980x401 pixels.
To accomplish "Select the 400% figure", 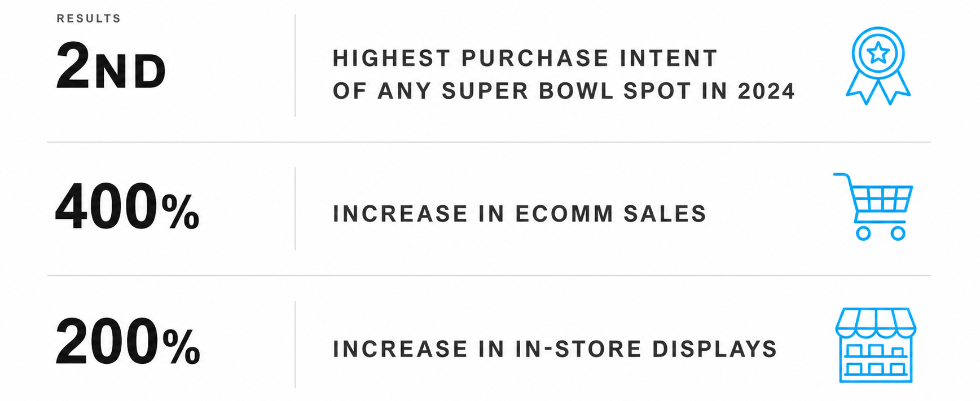I will (127, 207).
